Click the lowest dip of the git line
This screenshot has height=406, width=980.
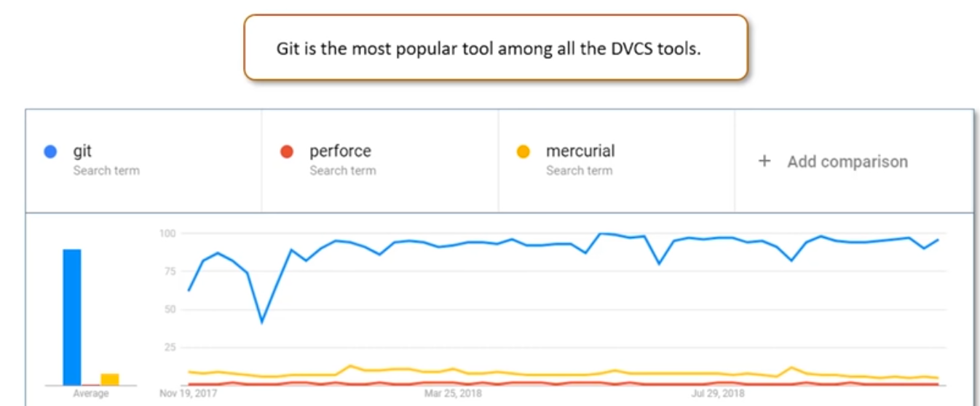(x=262, y=322)
